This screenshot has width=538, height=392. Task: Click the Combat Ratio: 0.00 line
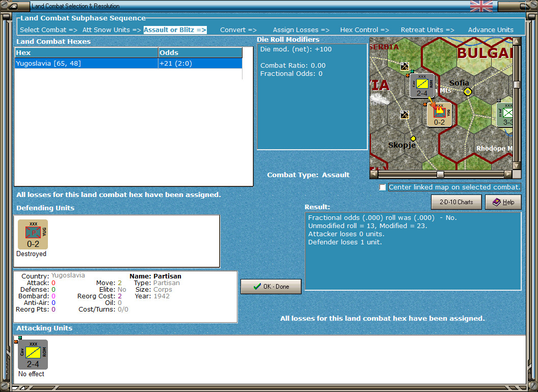[x=292, y=66]
